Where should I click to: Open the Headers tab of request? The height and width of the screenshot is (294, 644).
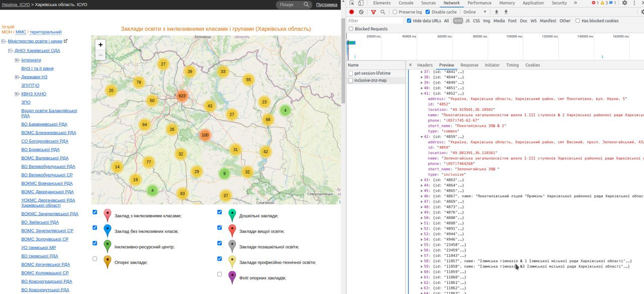pyautogui.click(x=425, y=65)
